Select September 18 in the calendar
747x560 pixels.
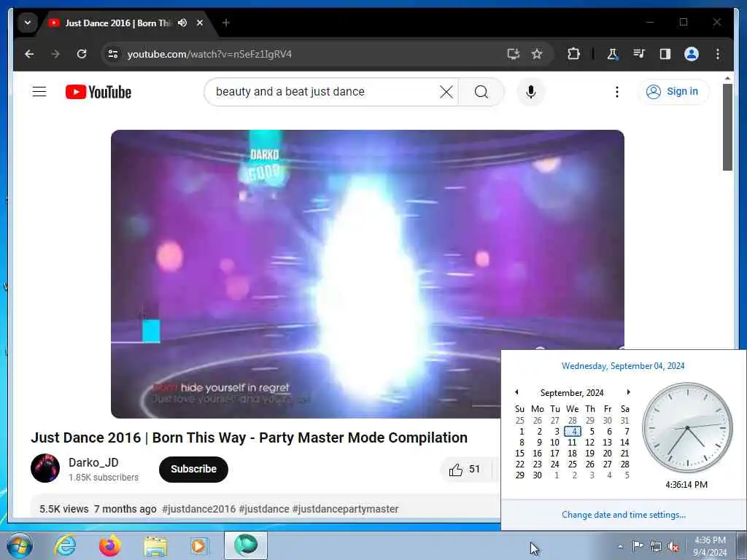573,454
